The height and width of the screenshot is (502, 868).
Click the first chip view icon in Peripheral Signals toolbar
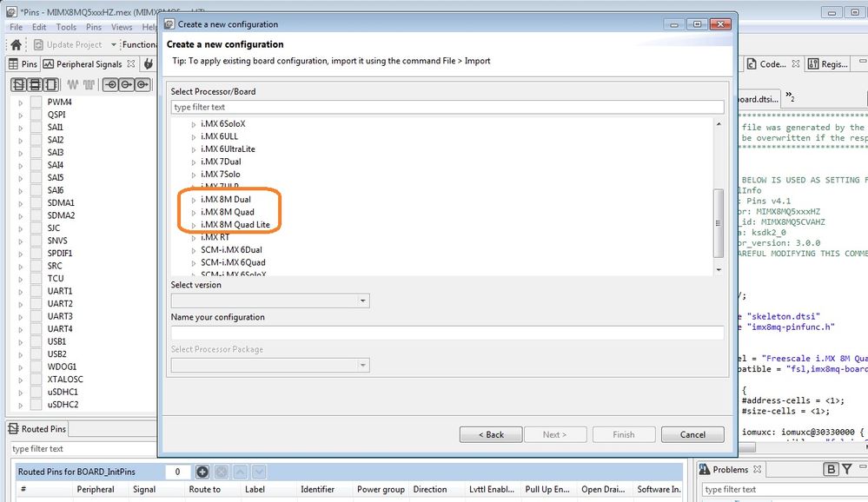[19, 85]
